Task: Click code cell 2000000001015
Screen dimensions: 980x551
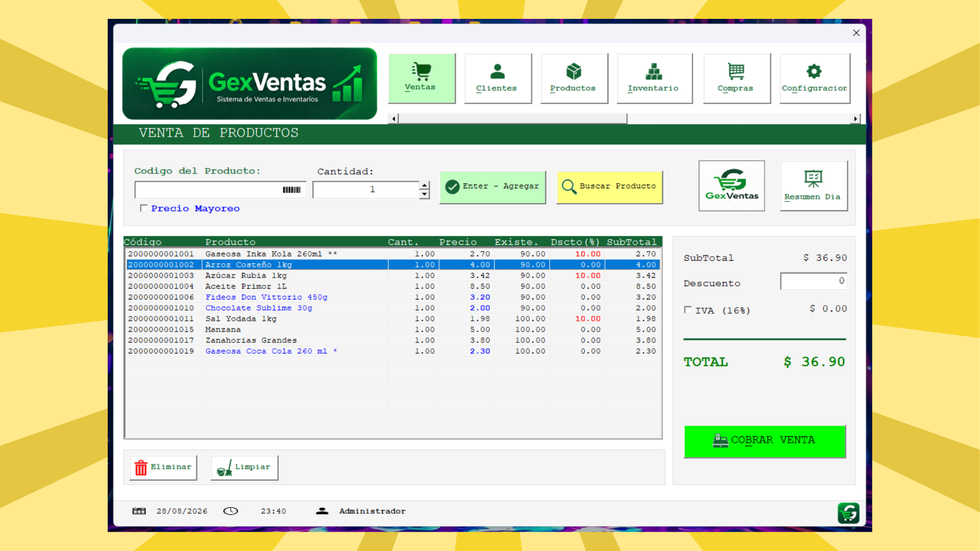Action: [161, 330]
